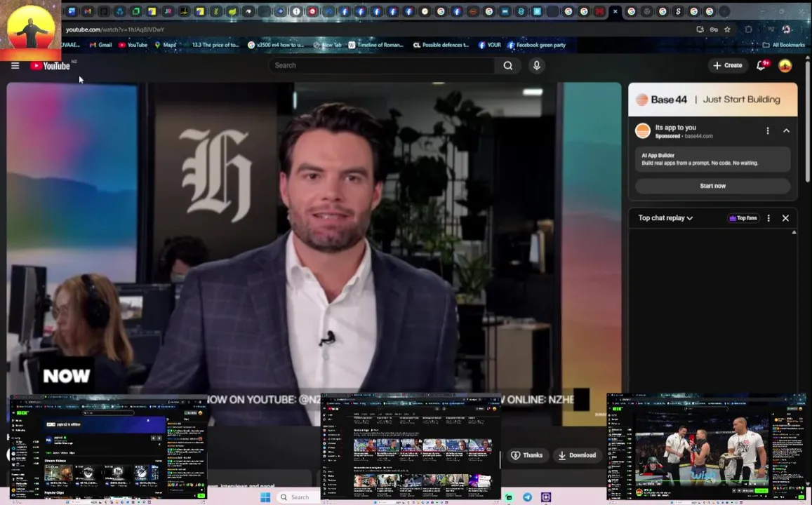Click the key icon in the address bar

tap(714, 29)
